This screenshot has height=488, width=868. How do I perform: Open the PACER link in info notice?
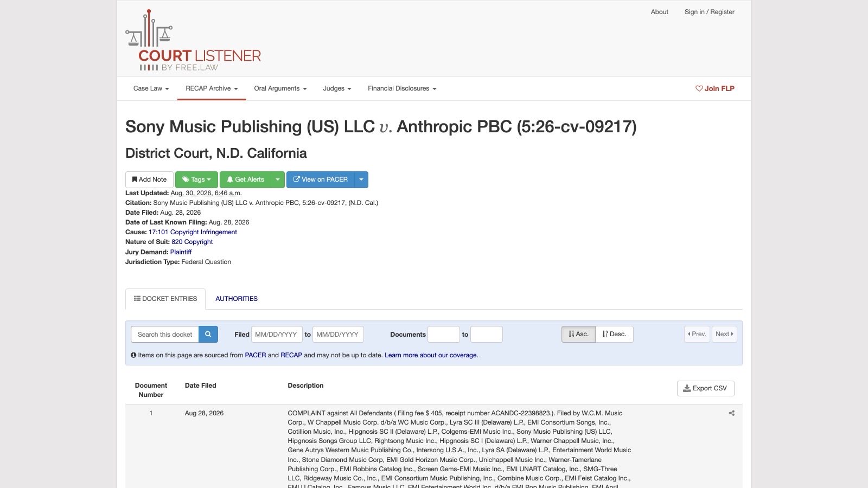[x=256, y=355]
